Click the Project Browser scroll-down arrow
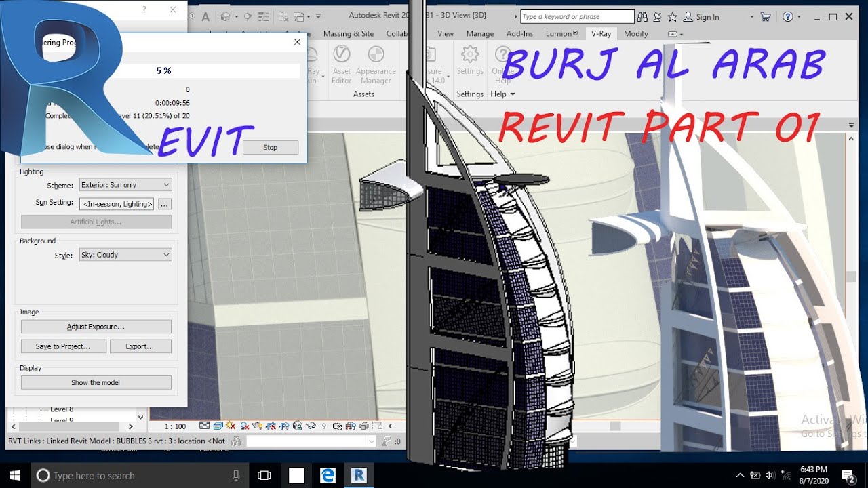The height and width of the screenshot is (488, 868). click(140, 417)
